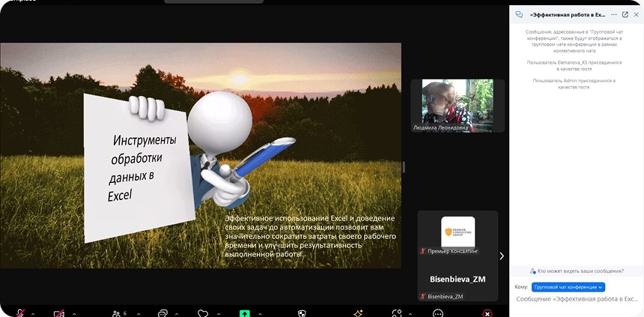This screenshot has height=317, width=644.
Task: Open 'Кто может видеть ваши сообщения?' link
Action: pyautogui.click(x=580, y=271)
